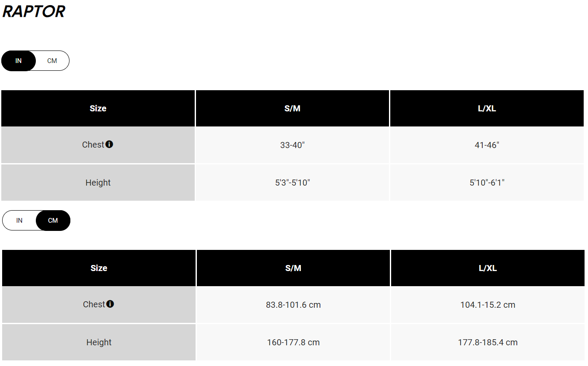This screenshot has width=588, height=366.
Task: Click the 83.8-101.6 cm chest cell
Action: (293, 305)
